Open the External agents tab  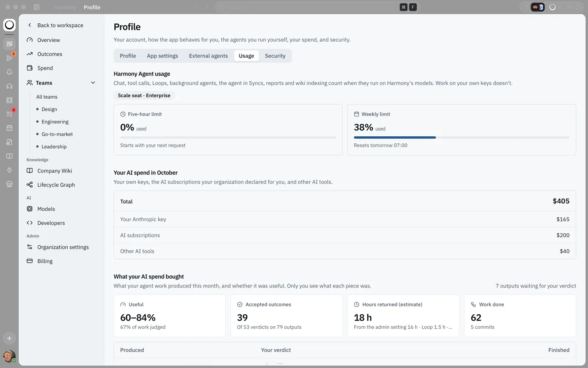[208, 56]
